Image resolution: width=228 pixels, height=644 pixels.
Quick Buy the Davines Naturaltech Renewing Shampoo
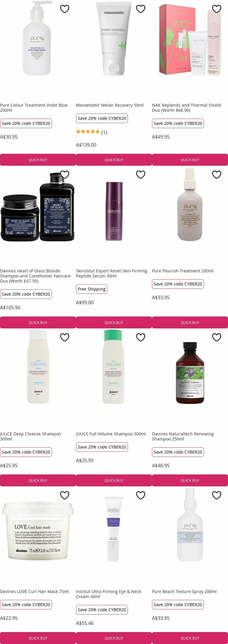click(x=190, y=480)
